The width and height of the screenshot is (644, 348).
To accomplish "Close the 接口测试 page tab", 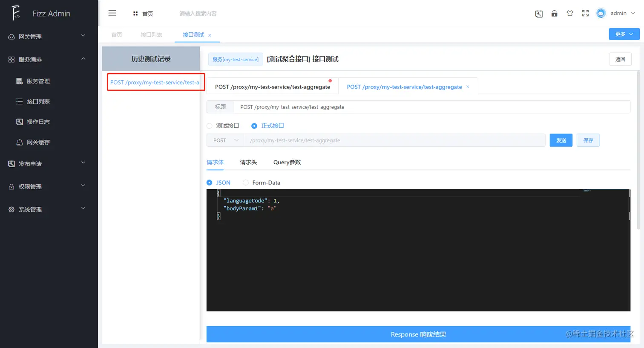I will (x=210, y=35).
